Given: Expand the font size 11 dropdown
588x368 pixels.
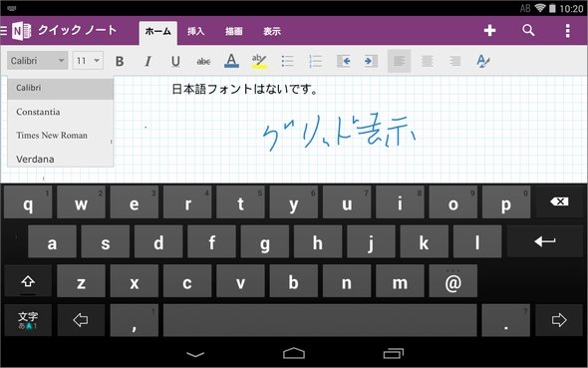Looking at the screenshot, I should coord(88,61).
